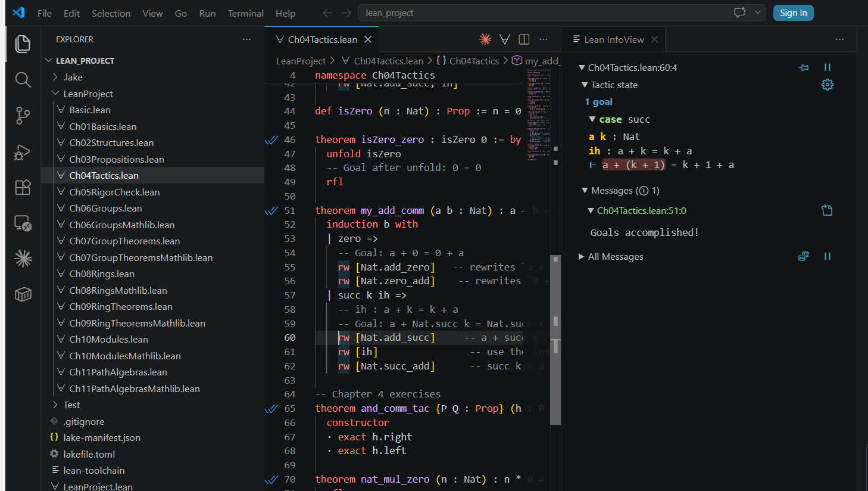Open the File menu
Screen dimensions: 868x491
pyautogui.click(x=45, y=13)
